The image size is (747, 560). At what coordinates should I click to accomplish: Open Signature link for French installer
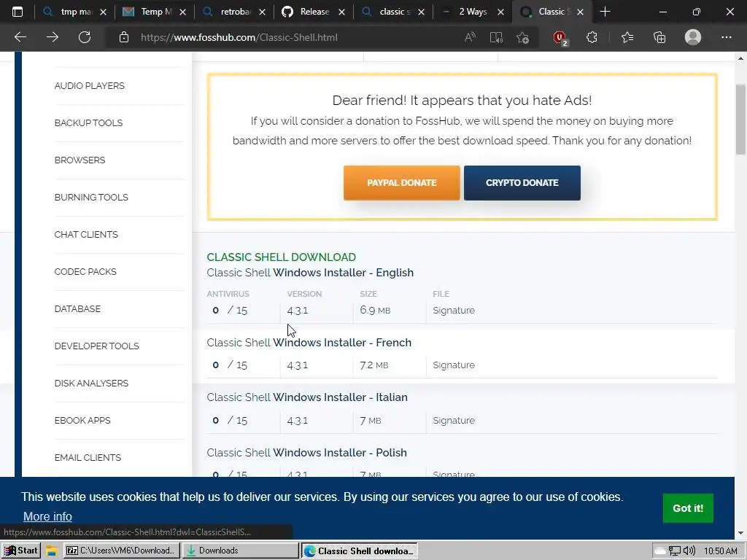click(454, 365)
